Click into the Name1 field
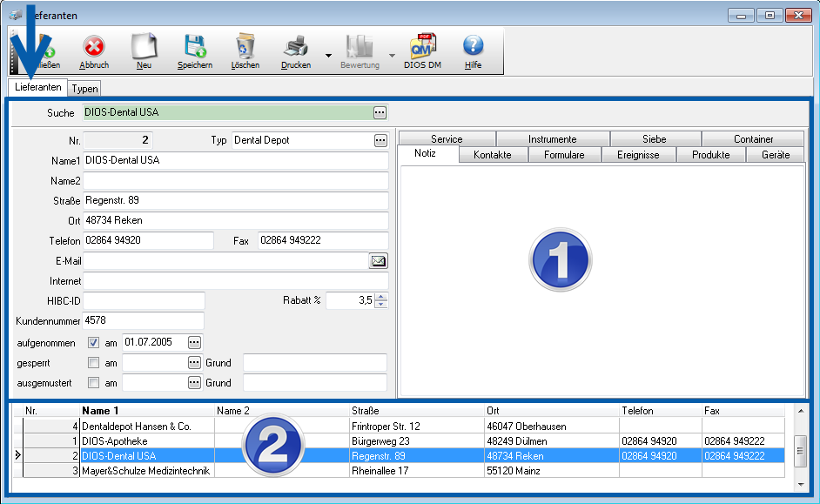 236,160
